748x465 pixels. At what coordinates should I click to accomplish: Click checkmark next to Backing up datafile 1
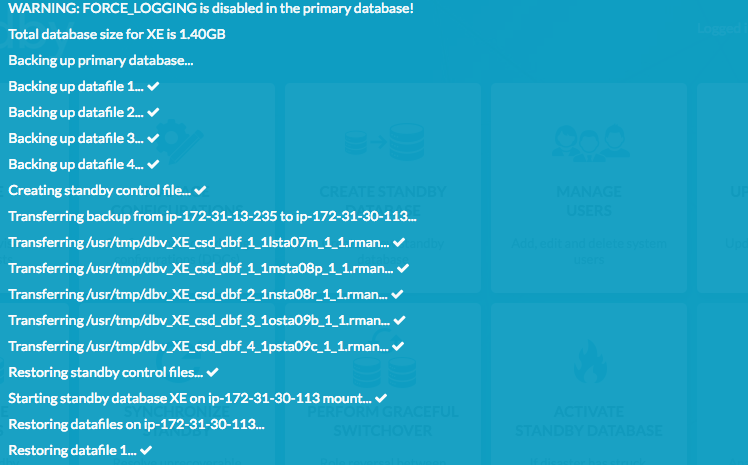[153, 86]
